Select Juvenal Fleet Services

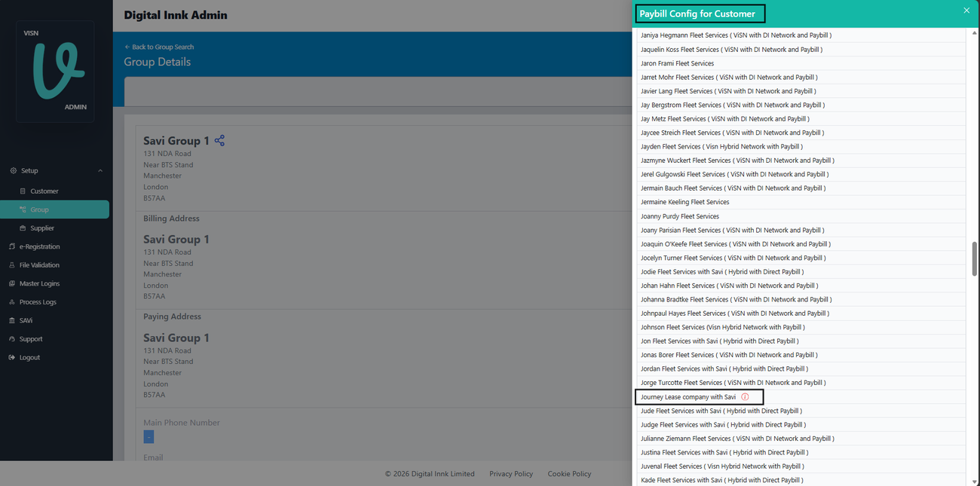pyautogui.click(x=802, y=466)
